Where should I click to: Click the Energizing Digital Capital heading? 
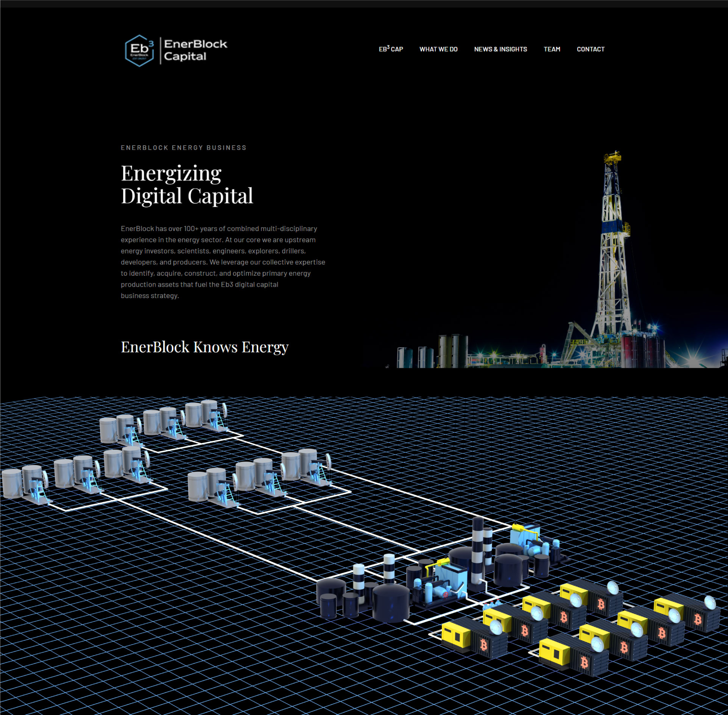(187, 184)
